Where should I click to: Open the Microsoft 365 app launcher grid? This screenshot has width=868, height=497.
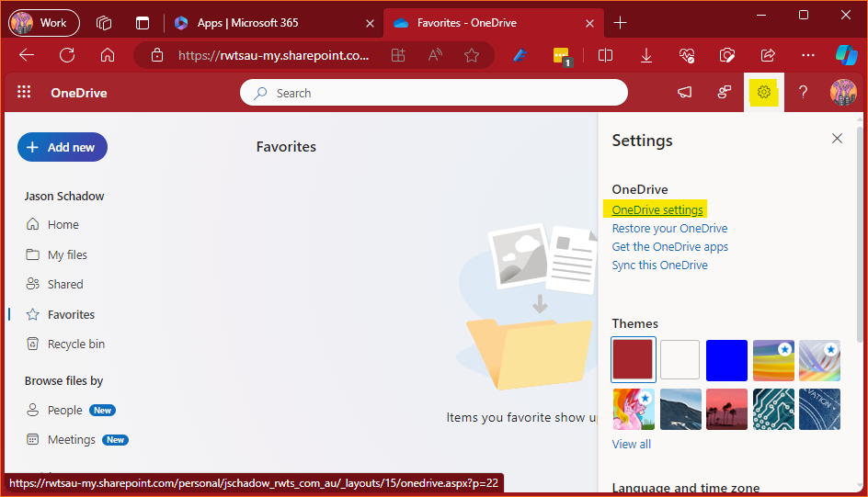(24, 92)
